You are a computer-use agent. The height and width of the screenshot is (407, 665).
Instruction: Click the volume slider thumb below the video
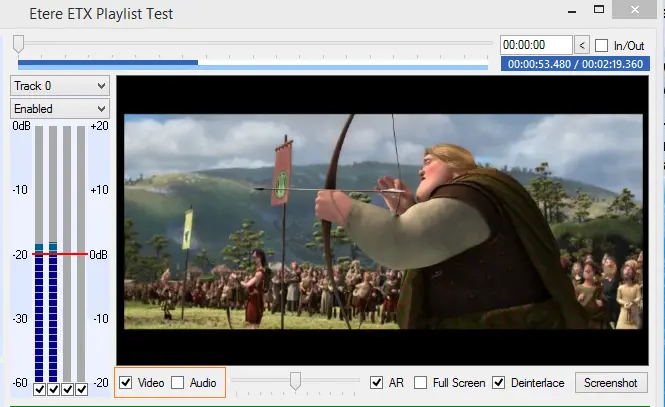(x=295, y=381)
